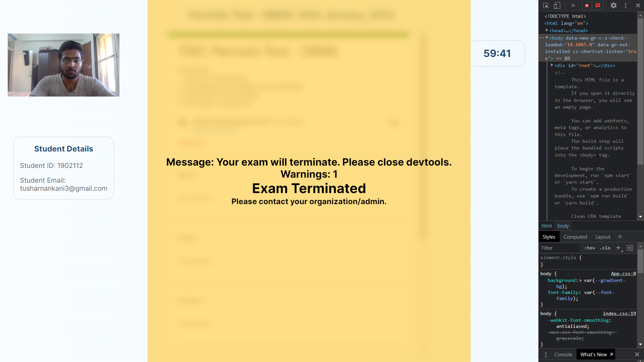This screenshot has height=362, width=644.
Task: Click the red stop/terminate icon in DevTools
Action: (x=587, y=5)
